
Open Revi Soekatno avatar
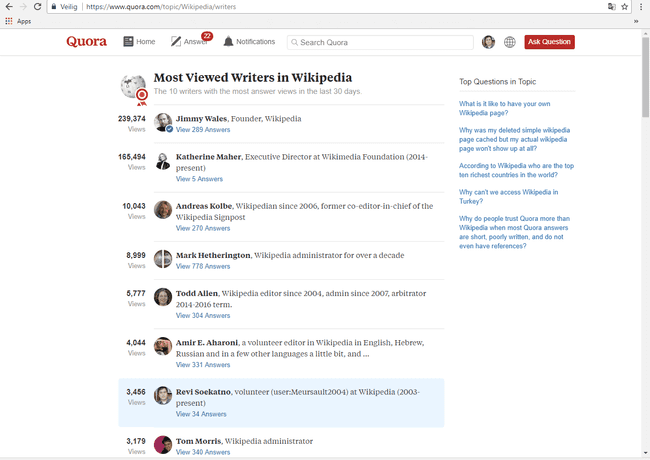tap(163, 396)
